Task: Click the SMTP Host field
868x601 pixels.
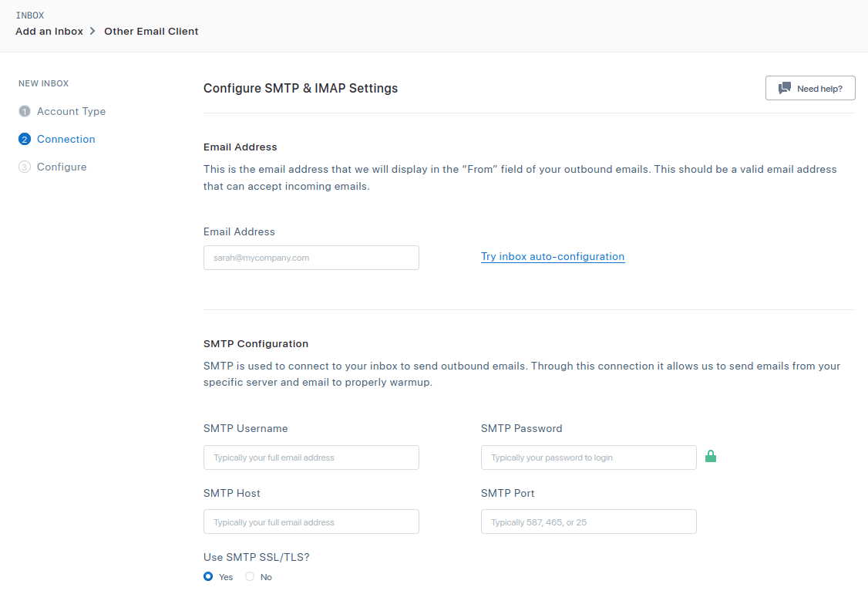Action: [x=311, y=522]
